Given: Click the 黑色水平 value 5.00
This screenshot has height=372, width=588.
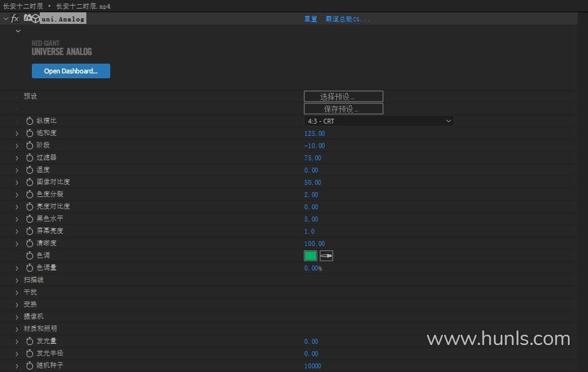Looking at the screenshot, I should 311,219.
